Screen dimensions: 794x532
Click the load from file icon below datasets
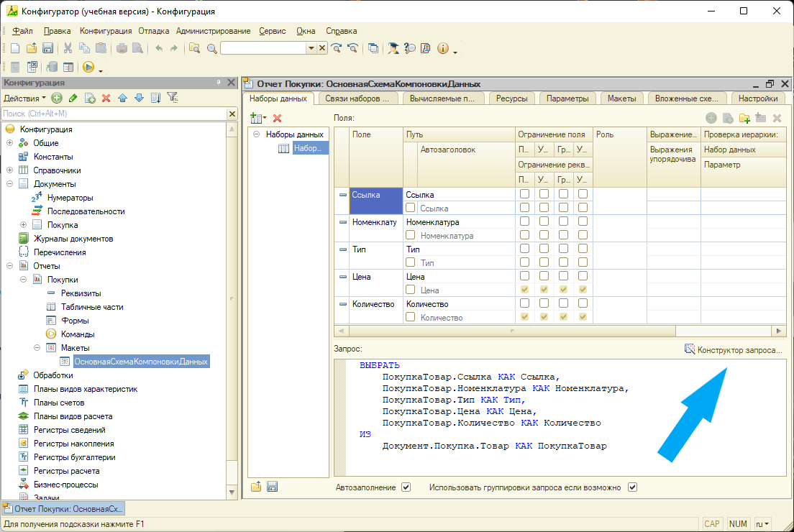(x=256, y=487)
